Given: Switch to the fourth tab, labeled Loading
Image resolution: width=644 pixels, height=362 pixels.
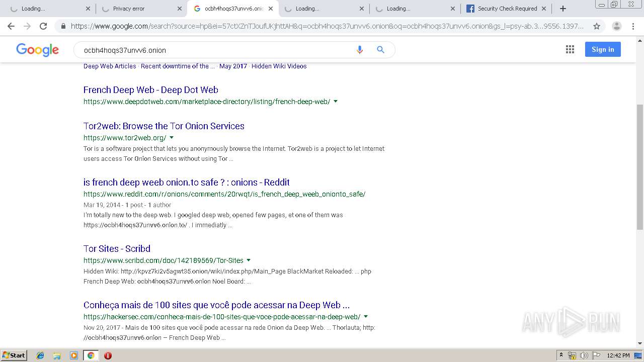Looking at the screenshot, I should pyautogui.click(x=323, y=9).
